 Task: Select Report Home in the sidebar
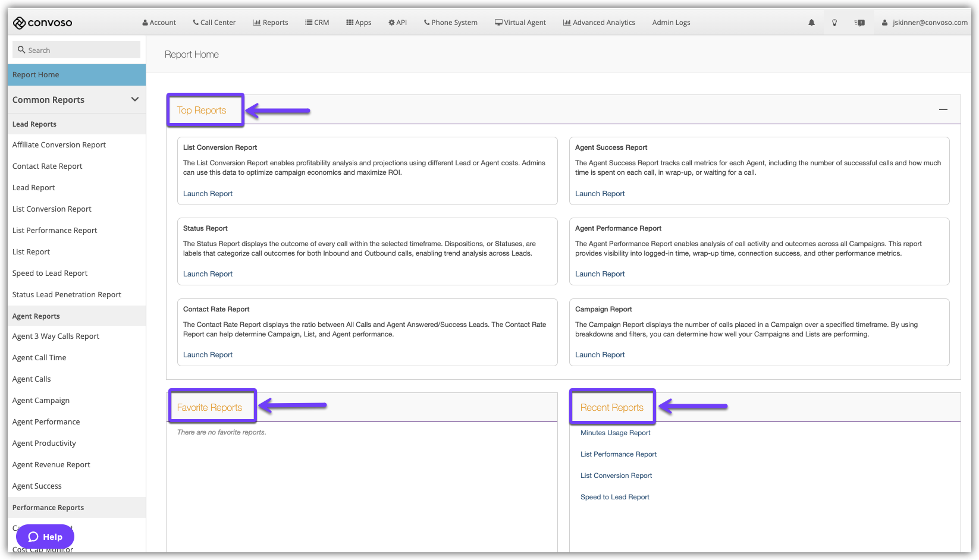[x=36, y=75]
